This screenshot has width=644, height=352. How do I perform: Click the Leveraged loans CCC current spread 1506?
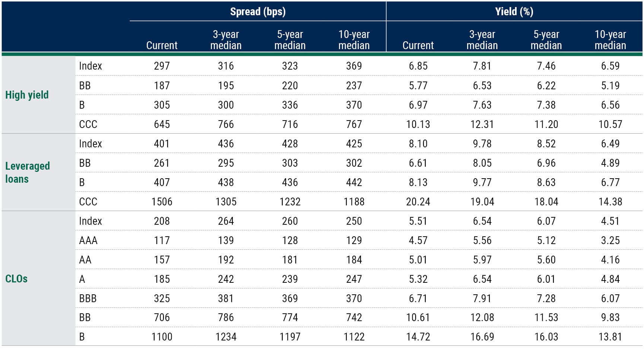(x=162, y=202)
